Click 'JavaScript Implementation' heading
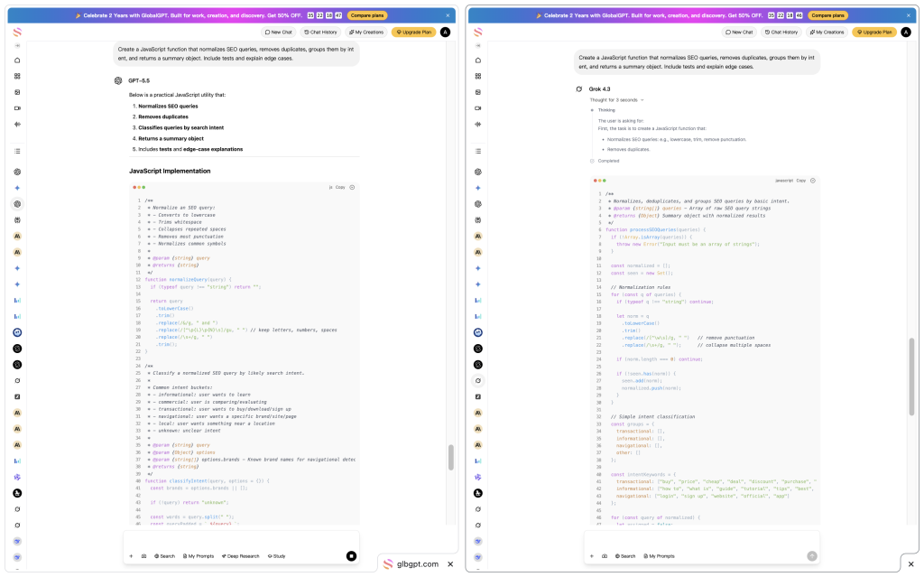The height and width of the screenshot is (577, 924). [x=170, y=171]
